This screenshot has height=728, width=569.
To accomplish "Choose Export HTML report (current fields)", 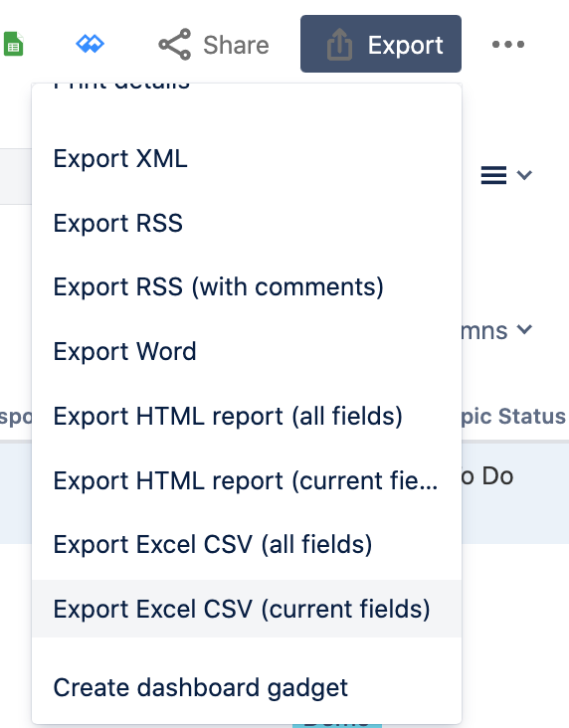I will pyautogui.click(x=246, y=480).
